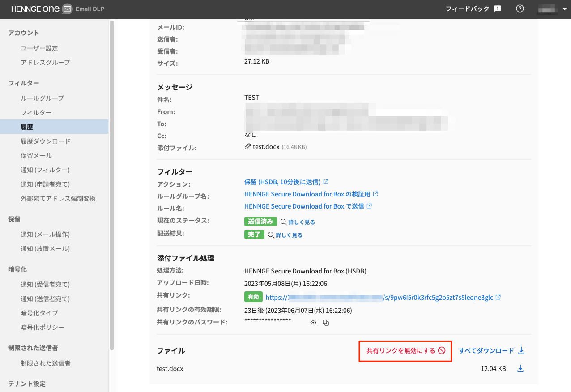Click the external link icon after the rule group name
This screenshot has height=392, width=571.
[x=375, y=194]
